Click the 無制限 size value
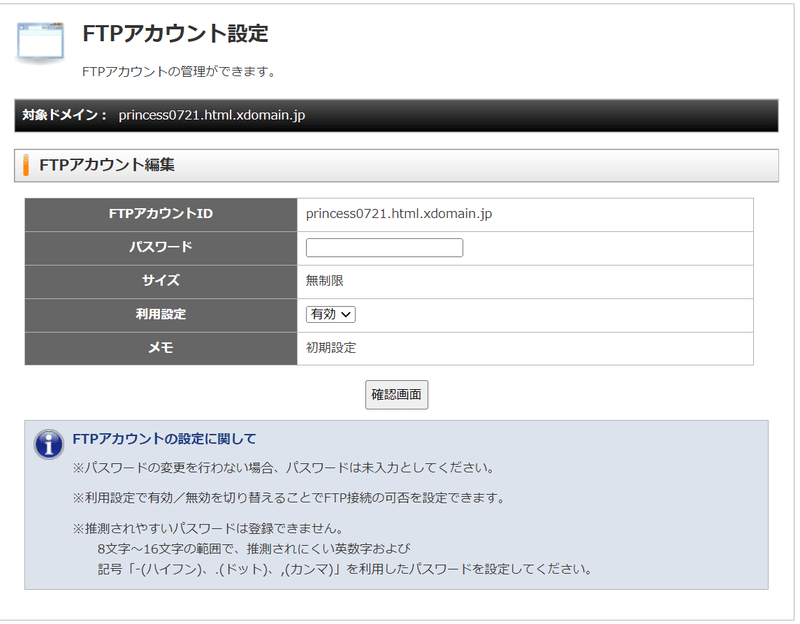Screen dimensions: 800x624 (324, 281)
